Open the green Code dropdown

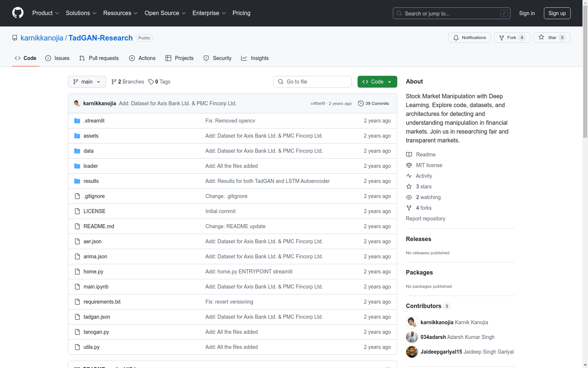coord(377,82)
